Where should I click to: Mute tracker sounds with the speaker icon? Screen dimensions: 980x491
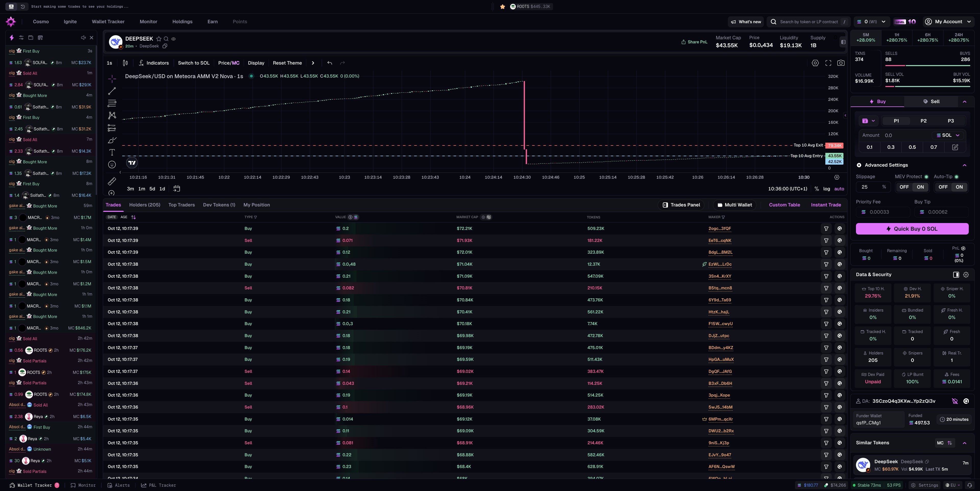click(83, 38)
